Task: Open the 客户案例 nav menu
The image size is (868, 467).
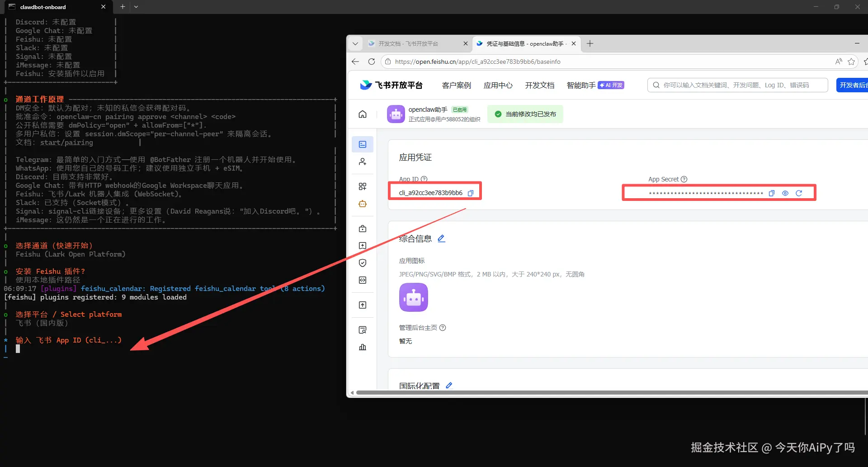Action: click(457, 85)
